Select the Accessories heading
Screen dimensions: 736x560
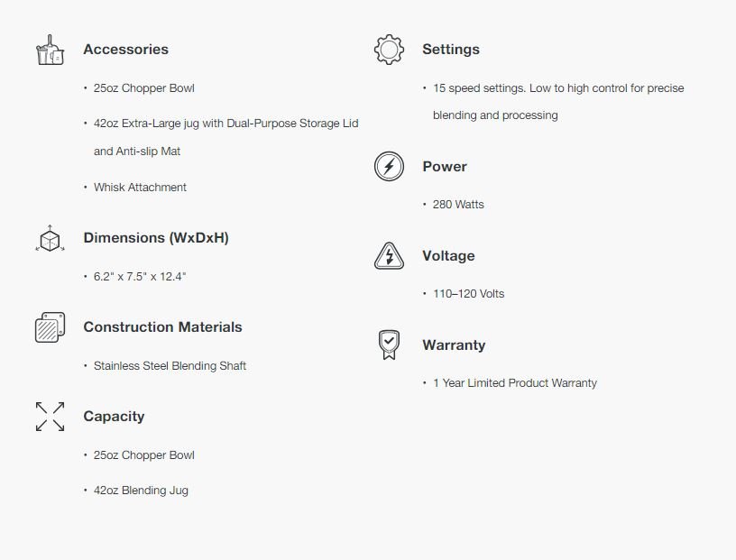[125, 50]
